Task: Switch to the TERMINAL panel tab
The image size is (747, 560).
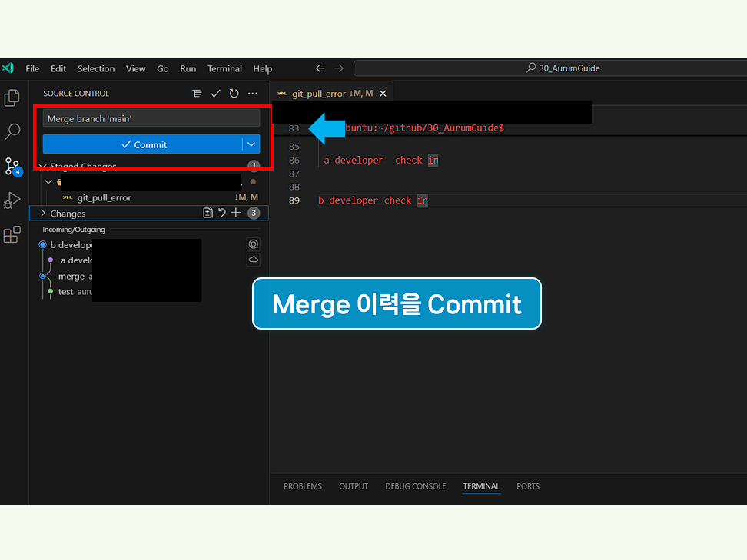Action: click(481, 486)
